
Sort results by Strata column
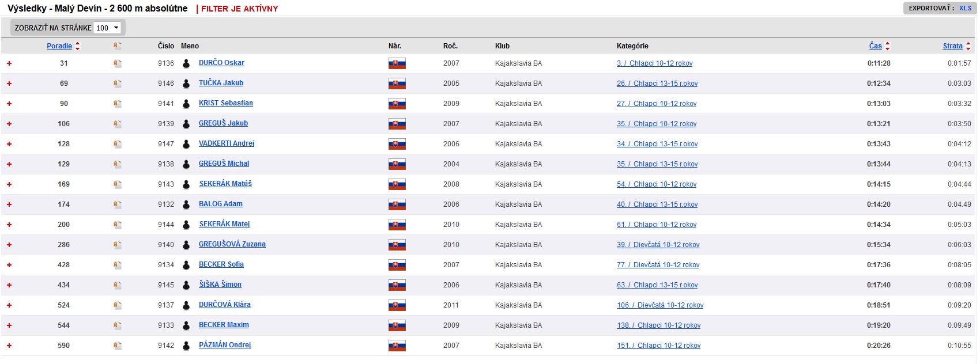(x=952, y=46)
